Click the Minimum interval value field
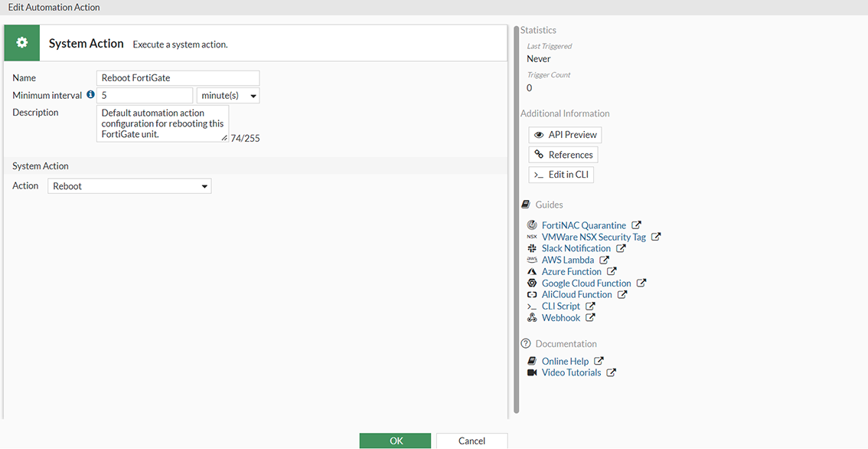Image resolution: width=868 pixels, height=449 pixels. pyautogui.click(x=145, y=95)
